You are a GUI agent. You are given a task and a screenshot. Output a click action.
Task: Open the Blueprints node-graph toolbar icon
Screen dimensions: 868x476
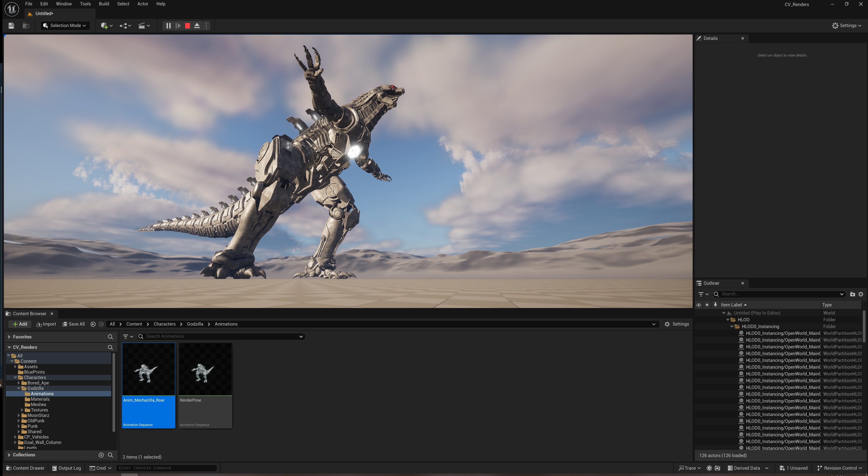pyautogui.click(x=125, y=26)
